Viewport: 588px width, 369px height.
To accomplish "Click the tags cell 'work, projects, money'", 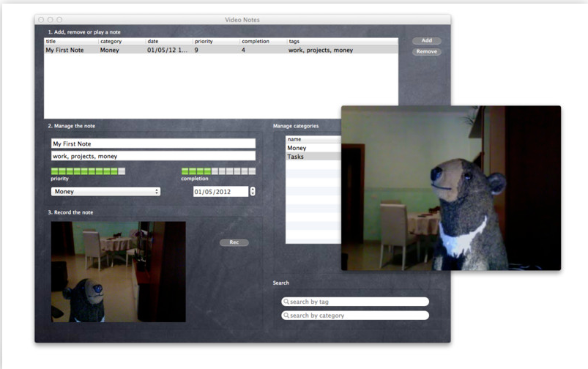I will tap(321, 51).
